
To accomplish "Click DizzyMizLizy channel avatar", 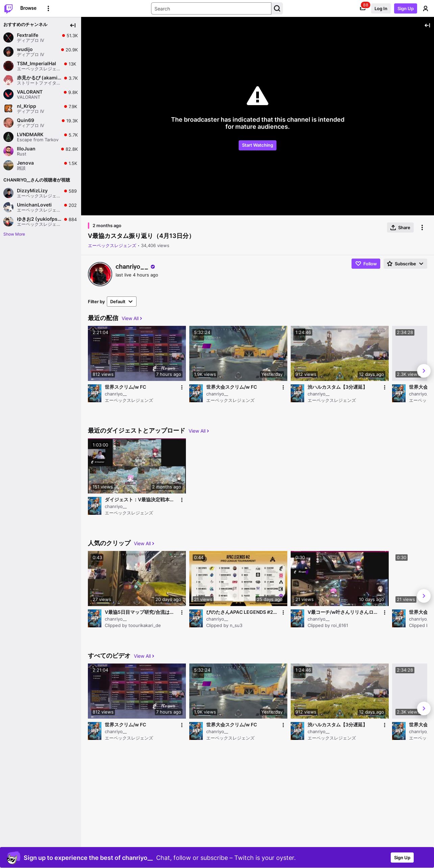I will (x=8, y=193).
